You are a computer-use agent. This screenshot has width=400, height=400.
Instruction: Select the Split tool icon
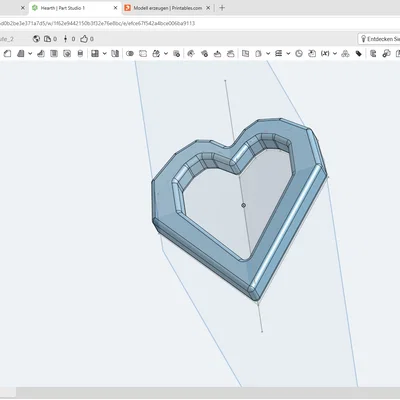pyautogui.click(x=143, y=53)
